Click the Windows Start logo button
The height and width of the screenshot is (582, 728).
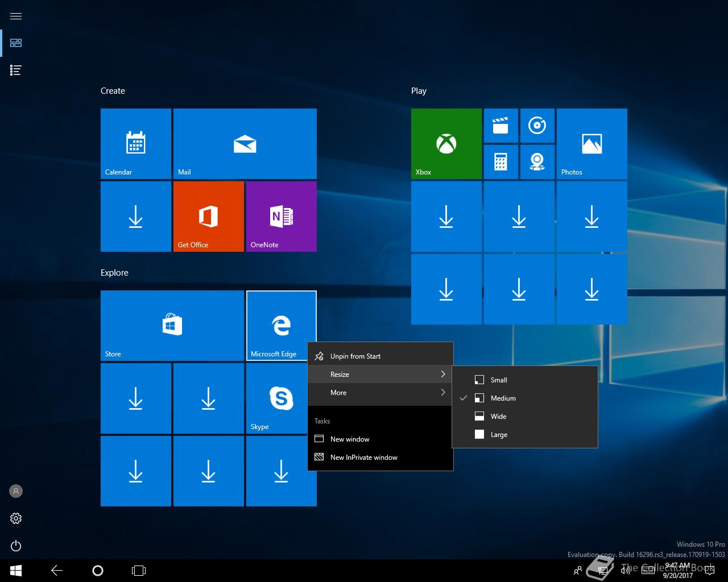tap(16, 571)
